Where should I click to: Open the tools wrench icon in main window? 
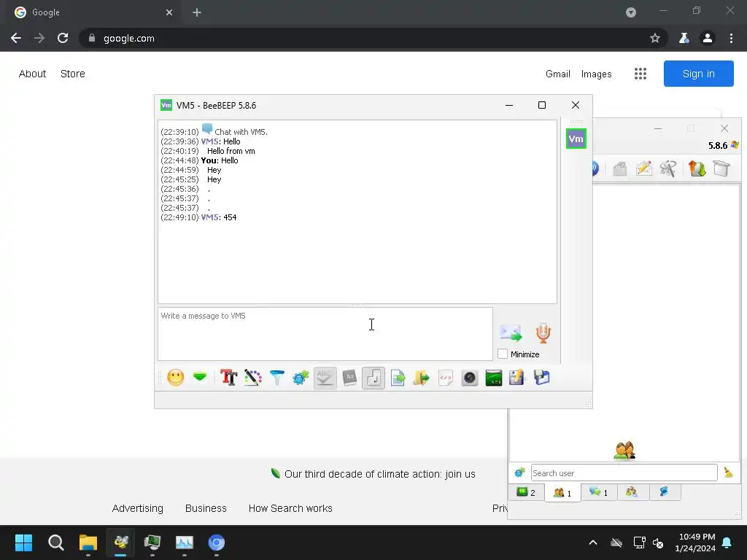[x=668, y=168]
